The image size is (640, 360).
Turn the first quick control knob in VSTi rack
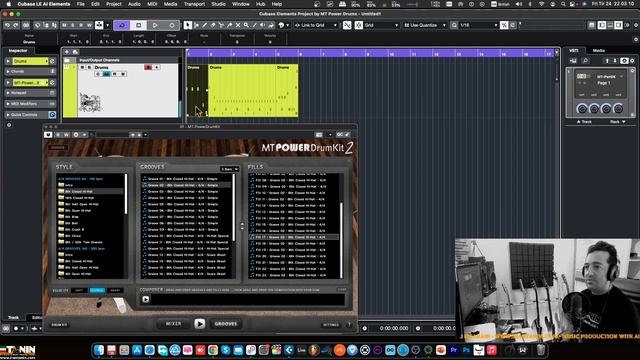pyautogui.click(x=582, y=109)
